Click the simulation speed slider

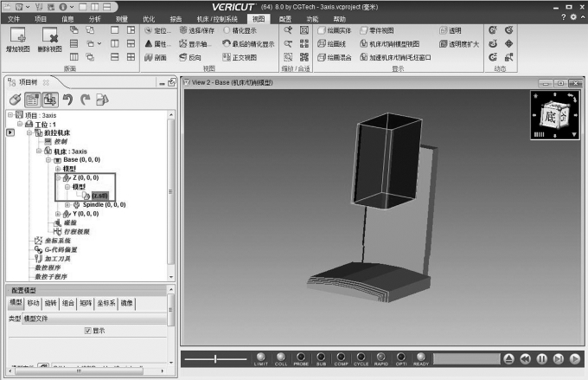coord(216,358)
